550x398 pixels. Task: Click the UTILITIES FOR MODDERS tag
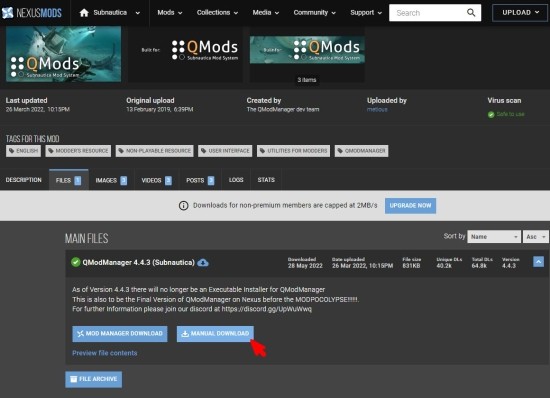click(293, 151)
